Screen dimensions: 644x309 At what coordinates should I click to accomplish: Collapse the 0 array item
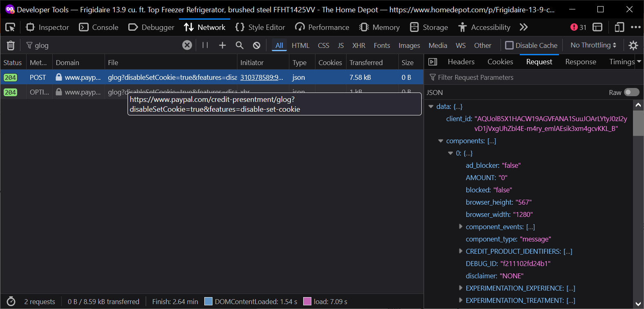(x=450, y=153)
